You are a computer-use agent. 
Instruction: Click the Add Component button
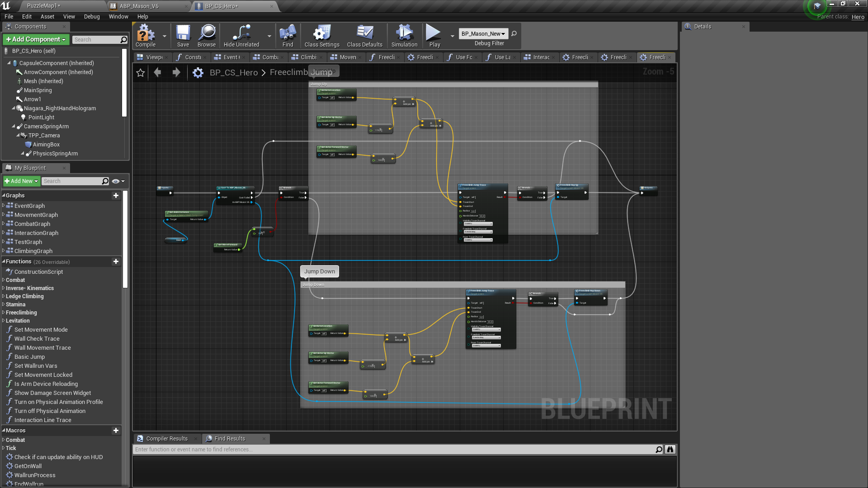pyautogui.click(x=36, y=40)
